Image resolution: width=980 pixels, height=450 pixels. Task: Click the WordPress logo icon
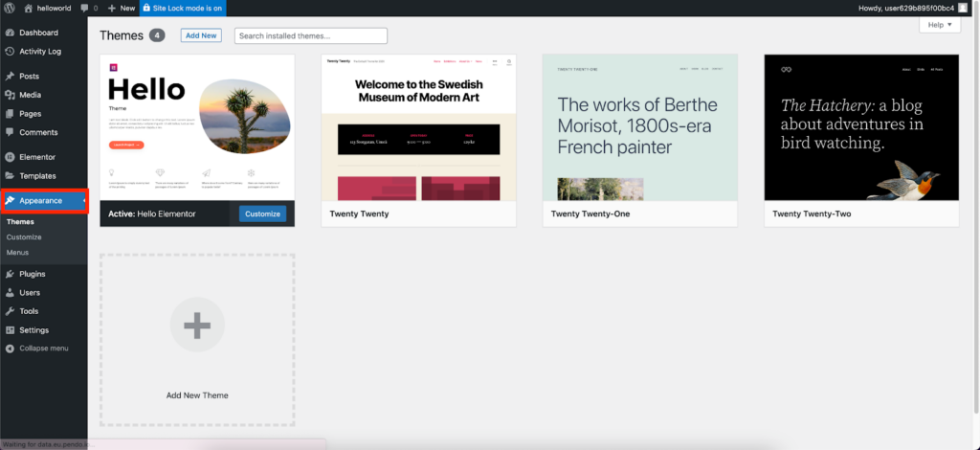click(9, 8)
